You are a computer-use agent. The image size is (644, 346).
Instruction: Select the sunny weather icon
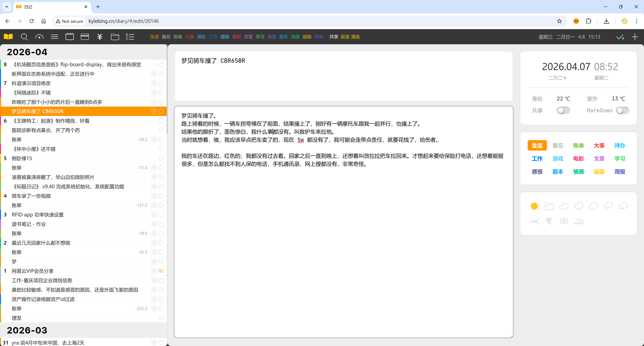534,206
